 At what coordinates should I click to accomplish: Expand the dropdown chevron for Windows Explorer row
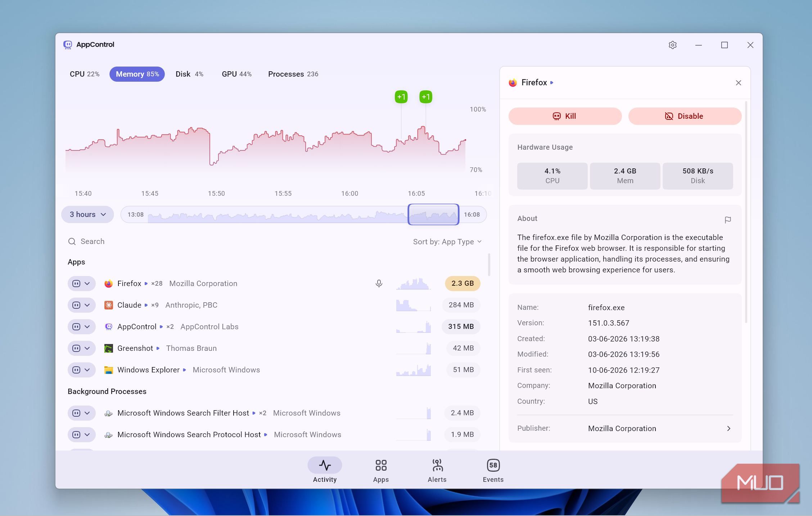point(87,370)
